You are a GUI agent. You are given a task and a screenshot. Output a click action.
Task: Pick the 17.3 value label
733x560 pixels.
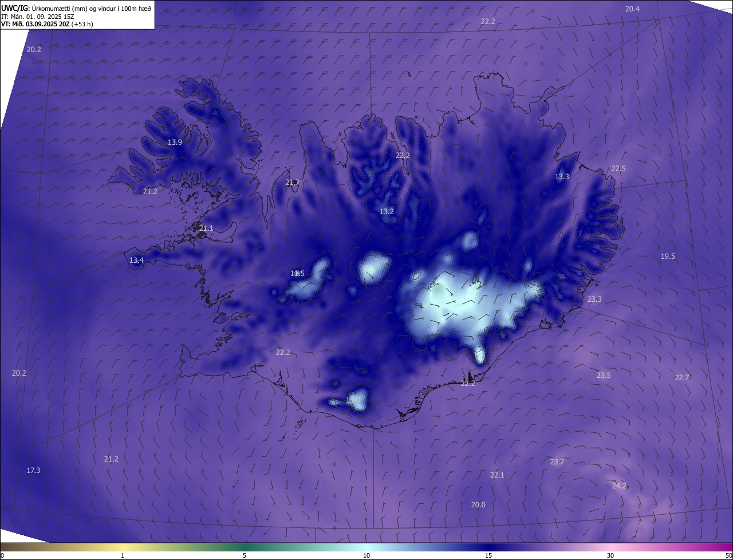(33, 471)
